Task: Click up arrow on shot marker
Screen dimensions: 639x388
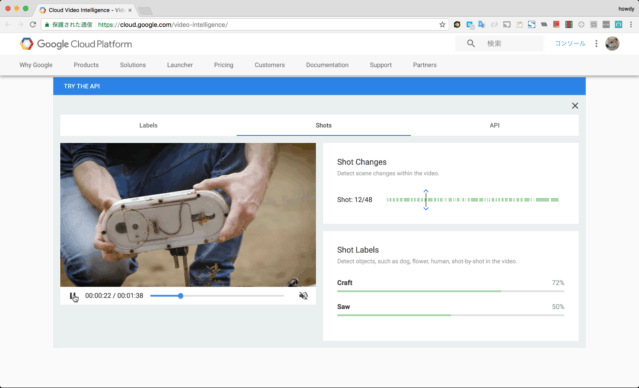Action: point(426,191)
